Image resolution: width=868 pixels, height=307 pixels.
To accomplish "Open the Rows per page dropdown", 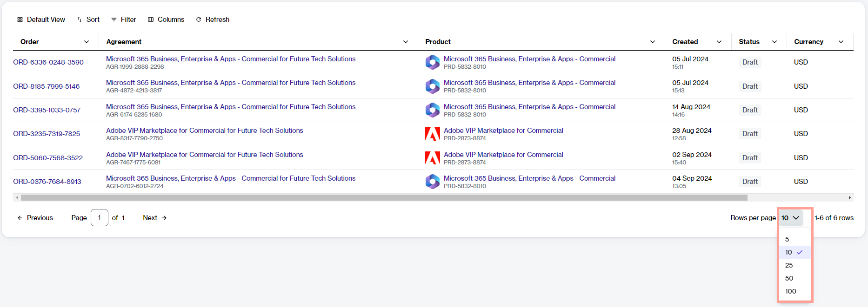I will pyautogui.click(x=790, y=218).
